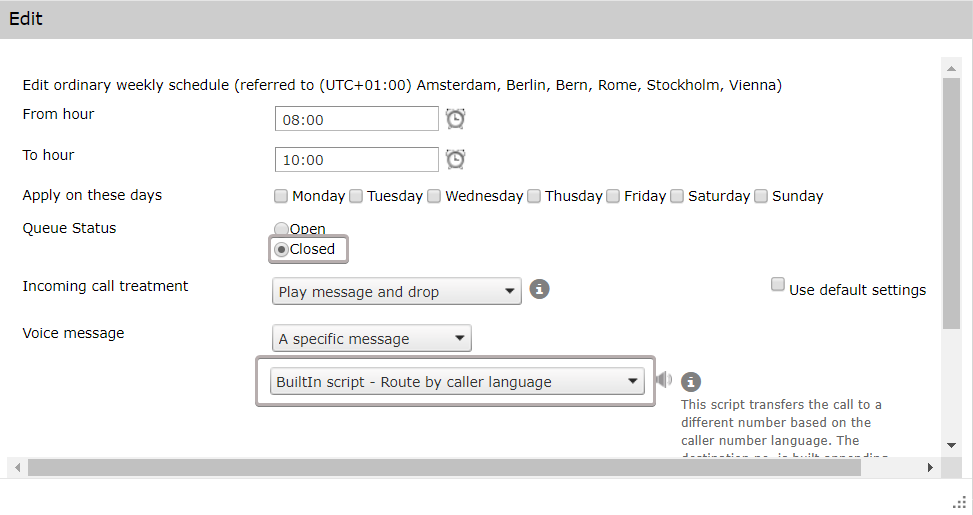Screen dimensions: 973x515
Task: Click the vertical scrollbar down arrow
Action: (951, 445)
